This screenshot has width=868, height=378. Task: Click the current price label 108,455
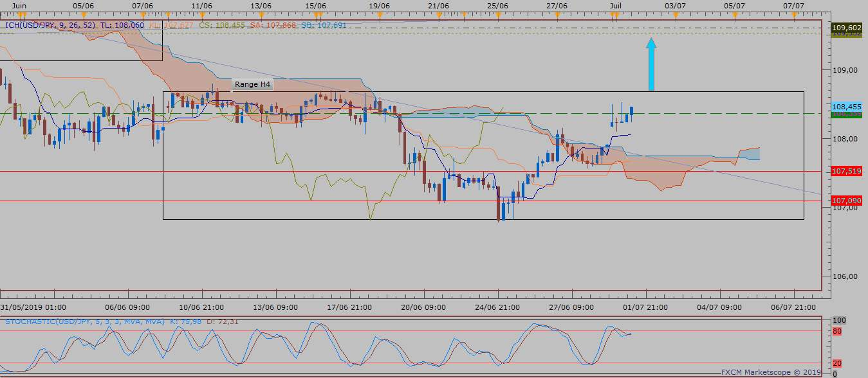[x=846, y=107]
